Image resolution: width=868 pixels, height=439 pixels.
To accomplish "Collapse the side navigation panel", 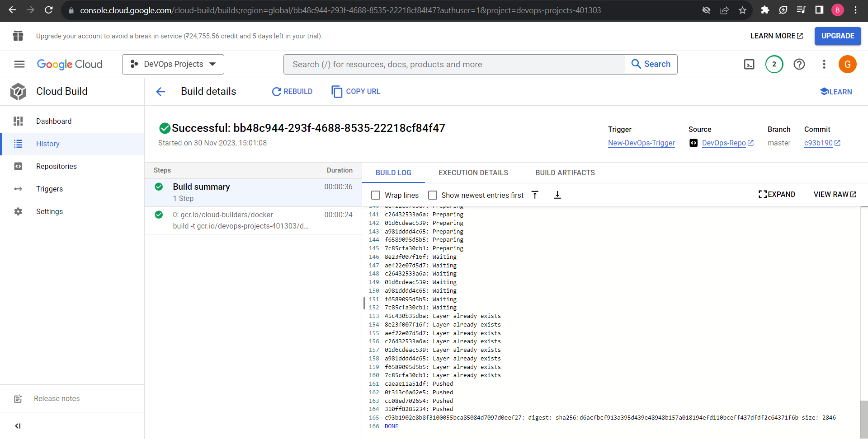I will click(x=18, y=426).
